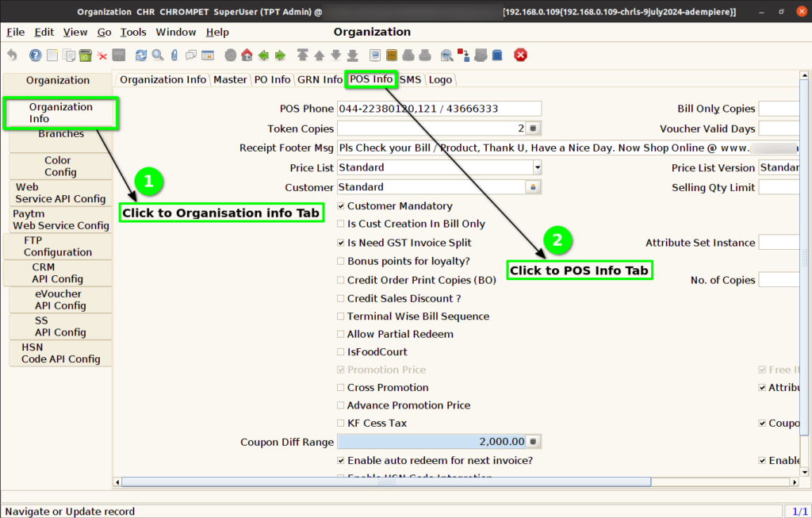Switch to the Logo tab

[x=440, y=80]
